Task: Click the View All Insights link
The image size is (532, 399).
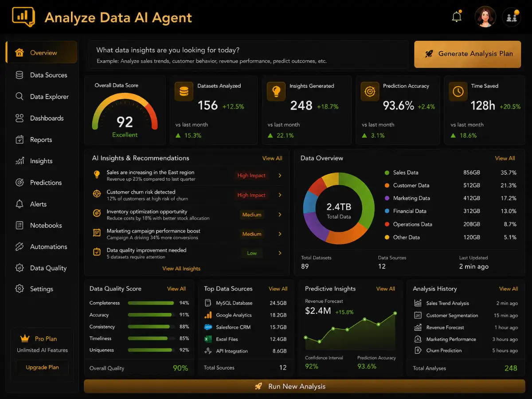Action: coord(181,269)
